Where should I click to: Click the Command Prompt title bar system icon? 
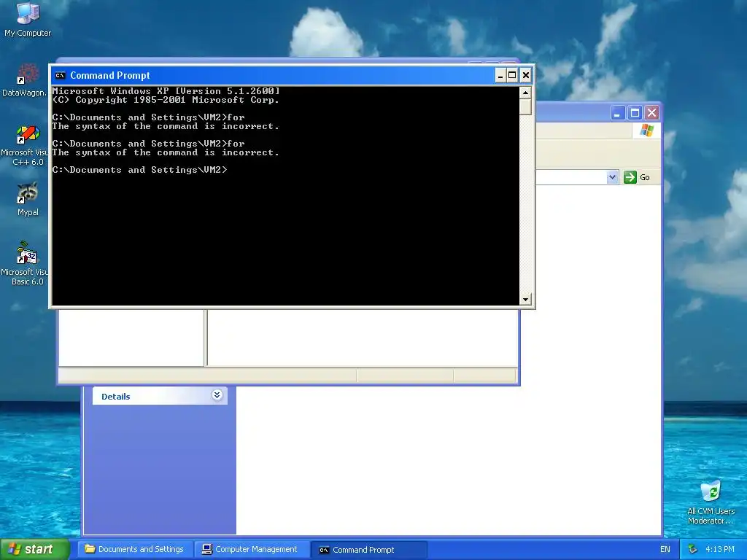click(x=60, y=75)
